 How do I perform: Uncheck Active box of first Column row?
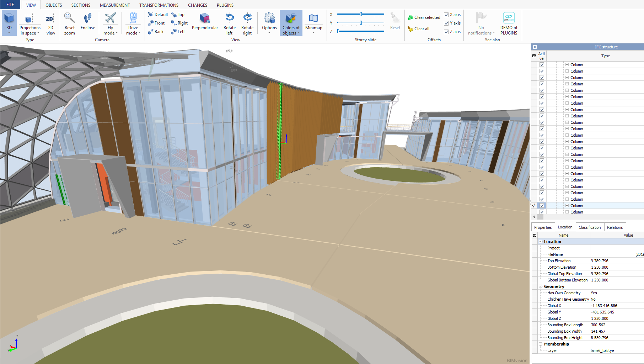tap(542, 65)
